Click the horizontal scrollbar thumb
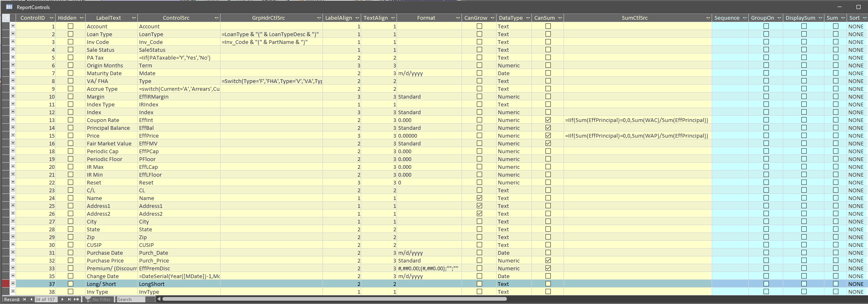The height and width of the screenshot is (304, 868). 334,299
